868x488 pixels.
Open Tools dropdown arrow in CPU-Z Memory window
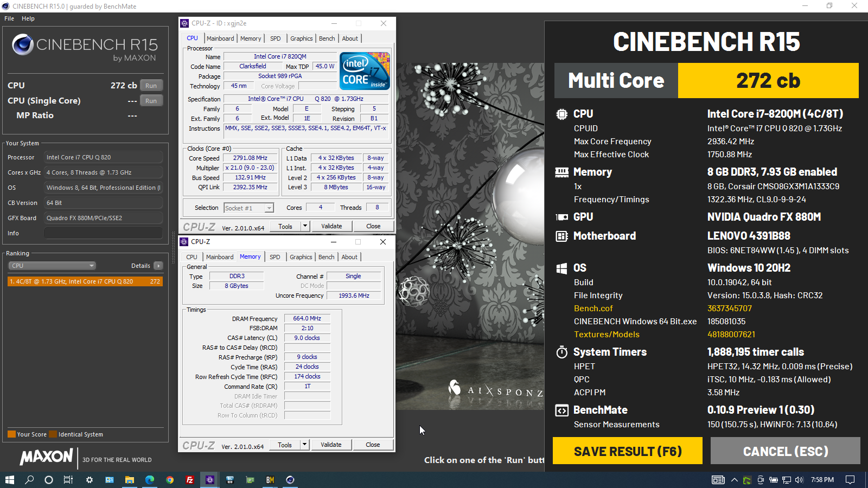pyautogui.click(x=304, y=445)
